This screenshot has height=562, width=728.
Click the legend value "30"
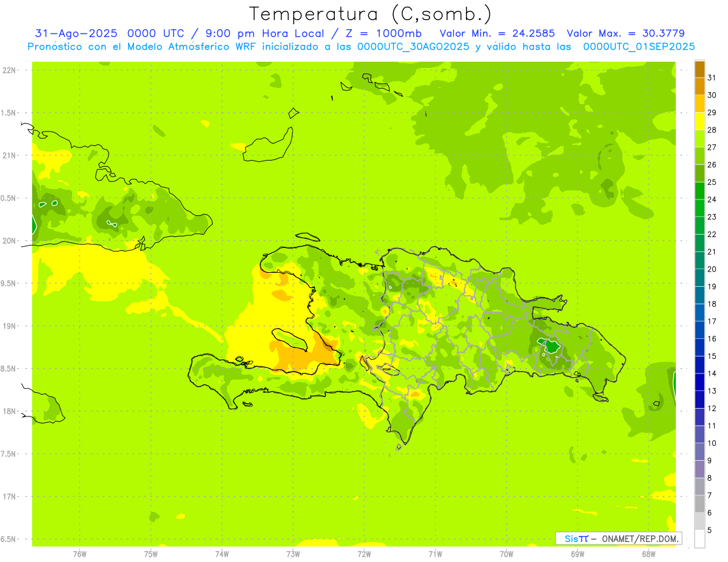click(x=712, y=95)
